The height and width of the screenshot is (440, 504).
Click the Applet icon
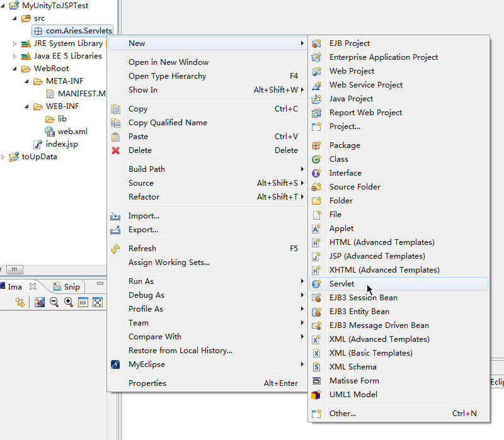[x=316, y=228]
